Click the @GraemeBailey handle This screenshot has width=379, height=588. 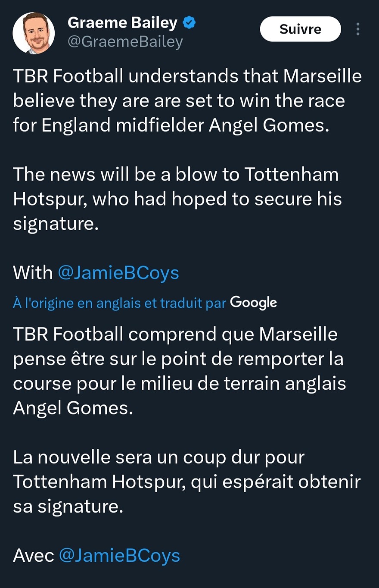coord(125,42)
